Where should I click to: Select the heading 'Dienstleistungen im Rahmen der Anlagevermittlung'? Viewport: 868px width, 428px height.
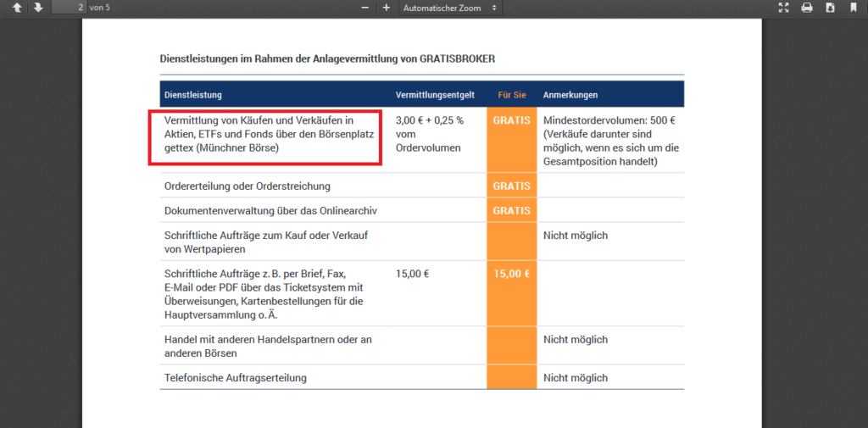[327, 58]
